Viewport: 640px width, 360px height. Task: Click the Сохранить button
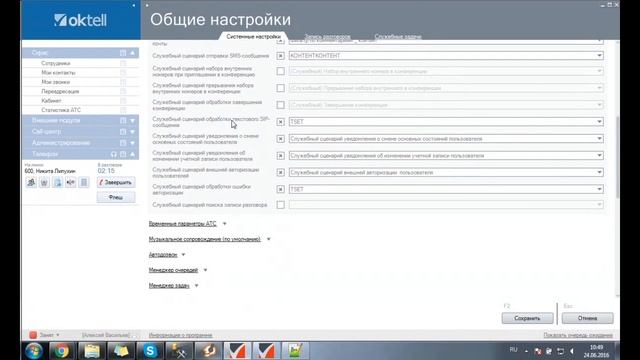click(x=527, y=318)
